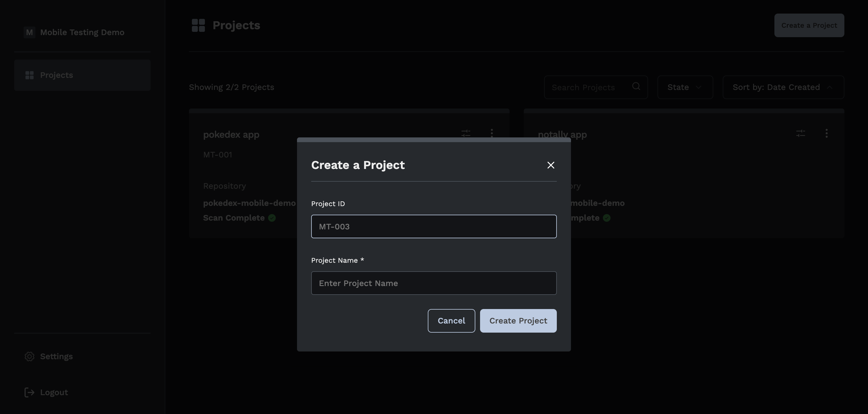Open notally app three-dot menu
Viewport: 868px width, 414px height.
pos(826,133)
